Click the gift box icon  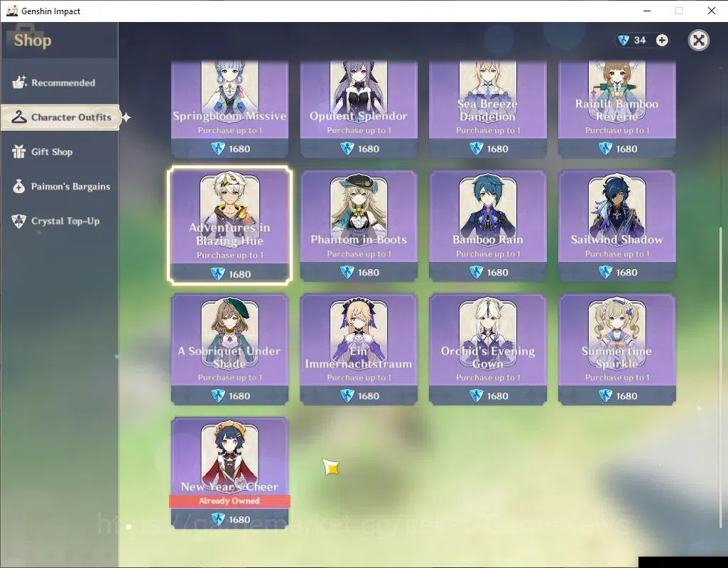[x=19, y=151]
